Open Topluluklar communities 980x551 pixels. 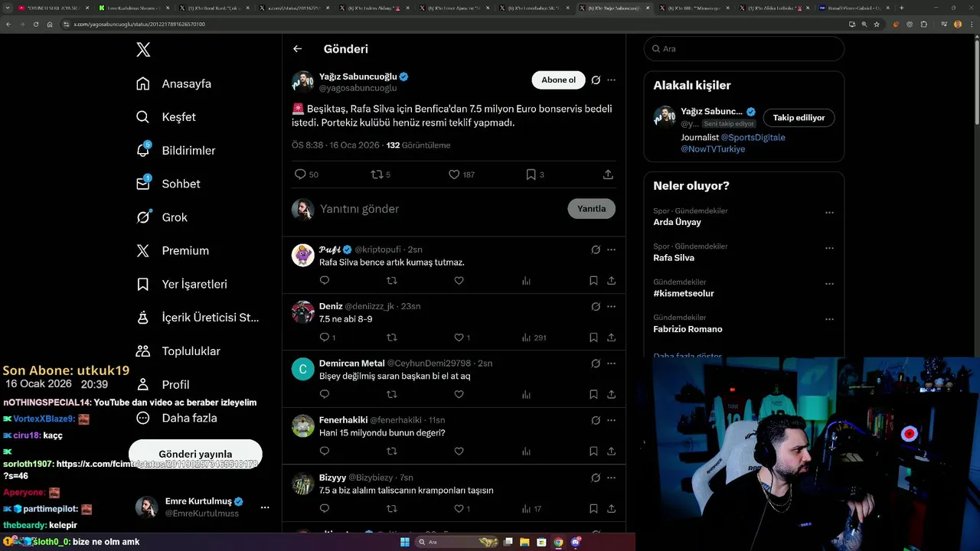click(x=178, y=351)
